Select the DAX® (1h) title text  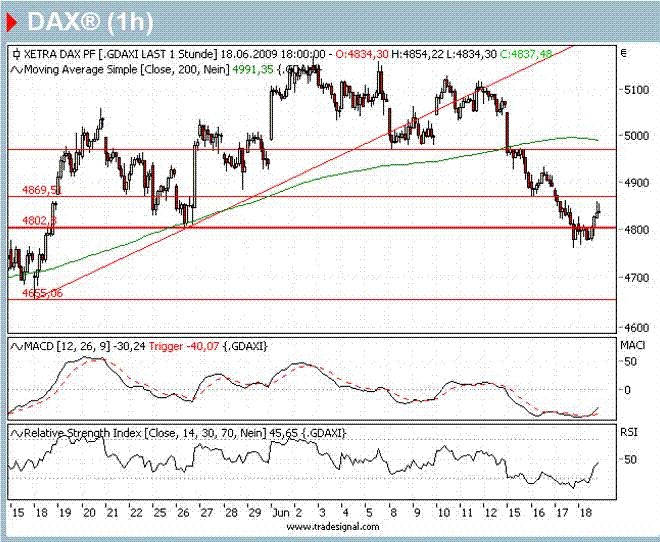(90, 22)
